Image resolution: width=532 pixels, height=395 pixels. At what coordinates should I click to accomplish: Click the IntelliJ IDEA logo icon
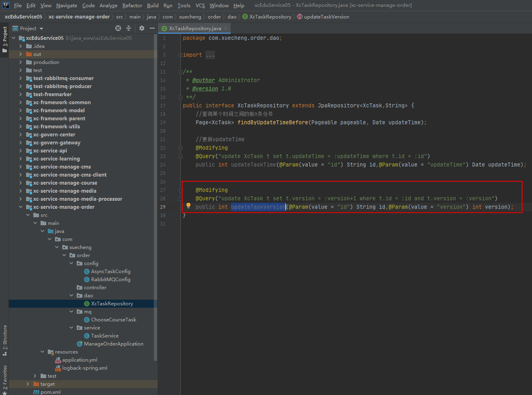(6, 5)
